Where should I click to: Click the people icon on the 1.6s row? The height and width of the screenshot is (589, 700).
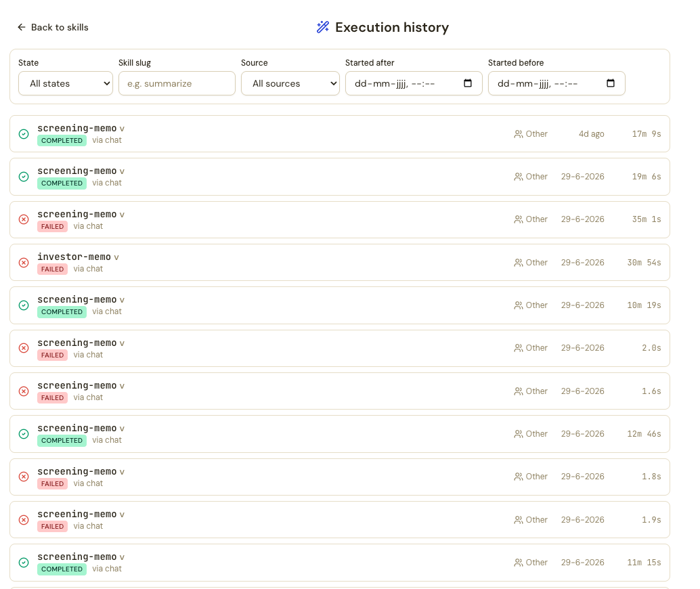(x=519, y=391)
